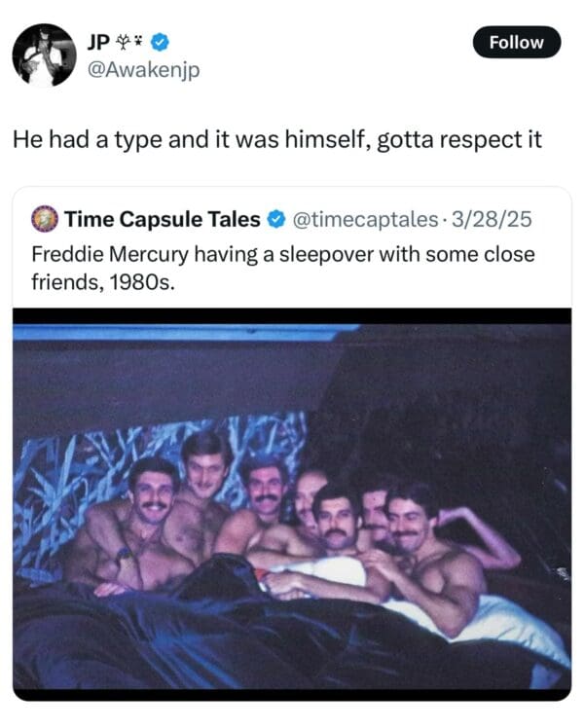
Task: Click the blue verified badge beside JP
Action: pos(164,42)
